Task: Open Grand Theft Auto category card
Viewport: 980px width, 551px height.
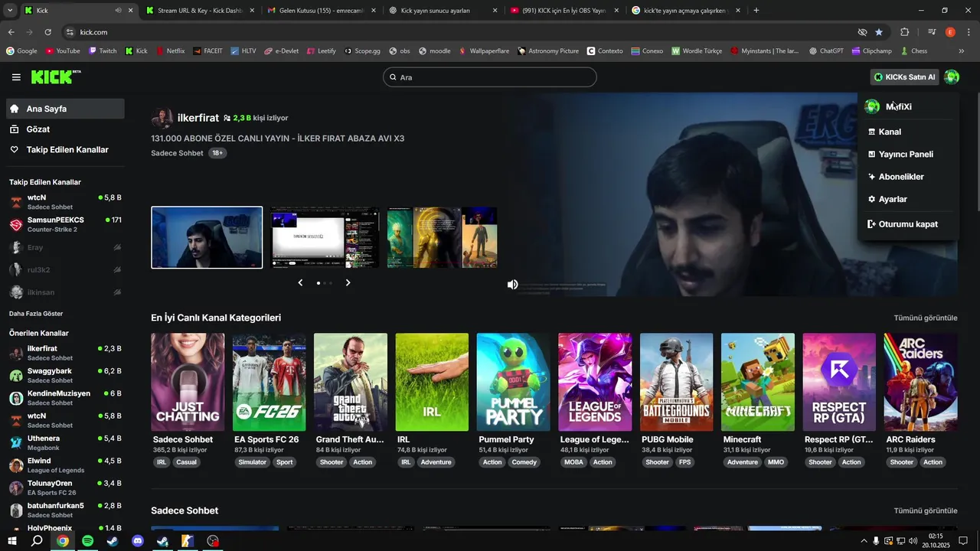Action: (x=351, y=382)
